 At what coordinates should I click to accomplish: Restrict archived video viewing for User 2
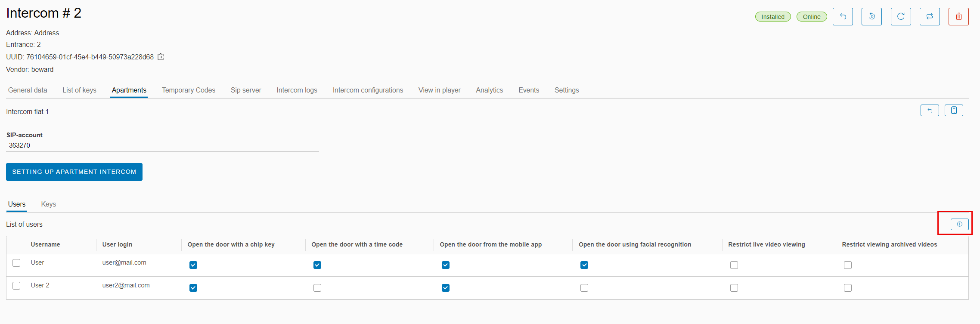(x=847, y=288)
